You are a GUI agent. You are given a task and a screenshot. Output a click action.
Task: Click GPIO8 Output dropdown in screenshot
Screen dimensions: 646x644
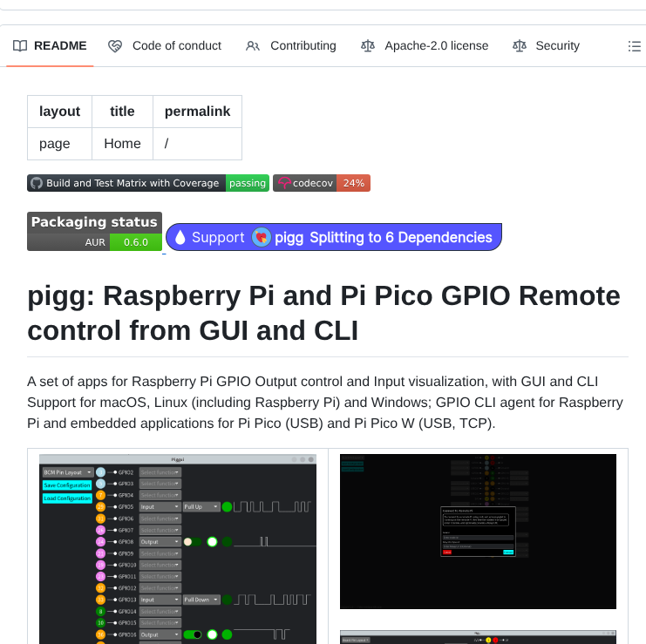(160, 542)
